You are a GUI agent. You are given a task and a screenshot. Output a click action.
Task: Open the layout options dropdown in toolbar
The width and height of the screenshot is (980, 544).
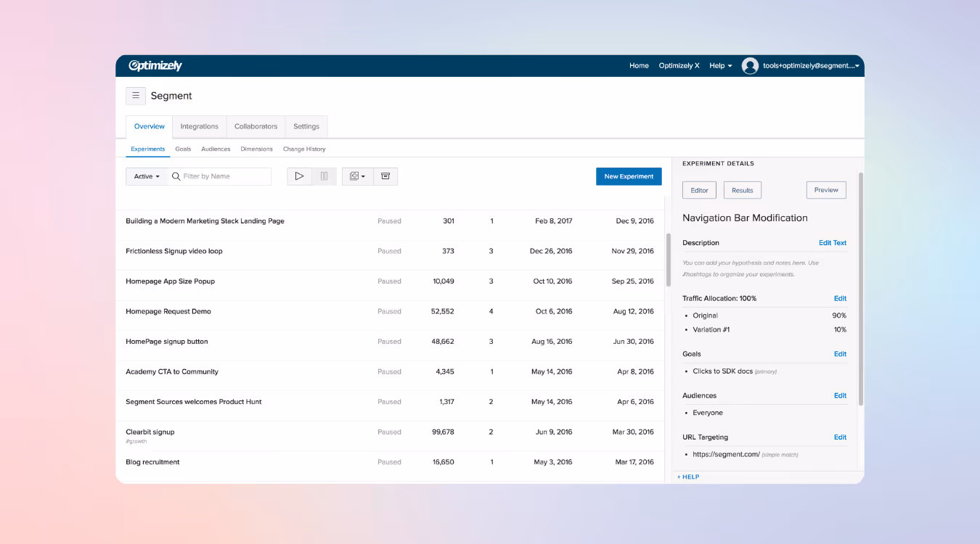tap(357, 176)
